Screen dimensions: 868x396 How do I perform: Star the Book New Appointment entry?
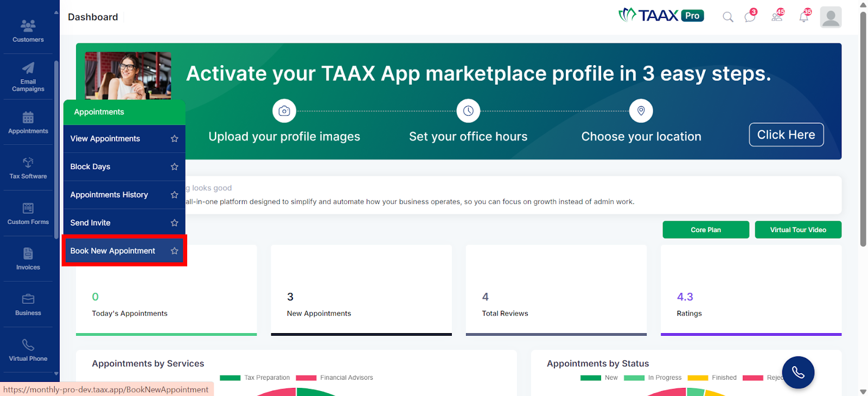point(174,251)
